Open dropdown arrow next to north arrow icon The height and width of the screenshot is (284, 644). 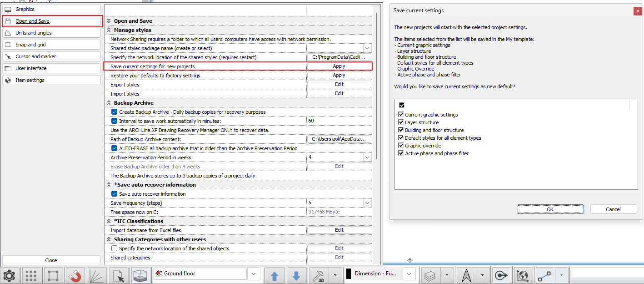pyautogui.click(x=482, y=275)
